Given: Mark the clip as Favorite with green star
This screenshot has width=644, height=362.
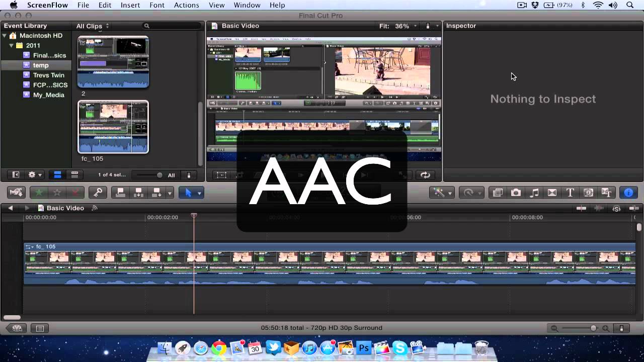Looking at the screenshot, I should (x=39, y=192).
